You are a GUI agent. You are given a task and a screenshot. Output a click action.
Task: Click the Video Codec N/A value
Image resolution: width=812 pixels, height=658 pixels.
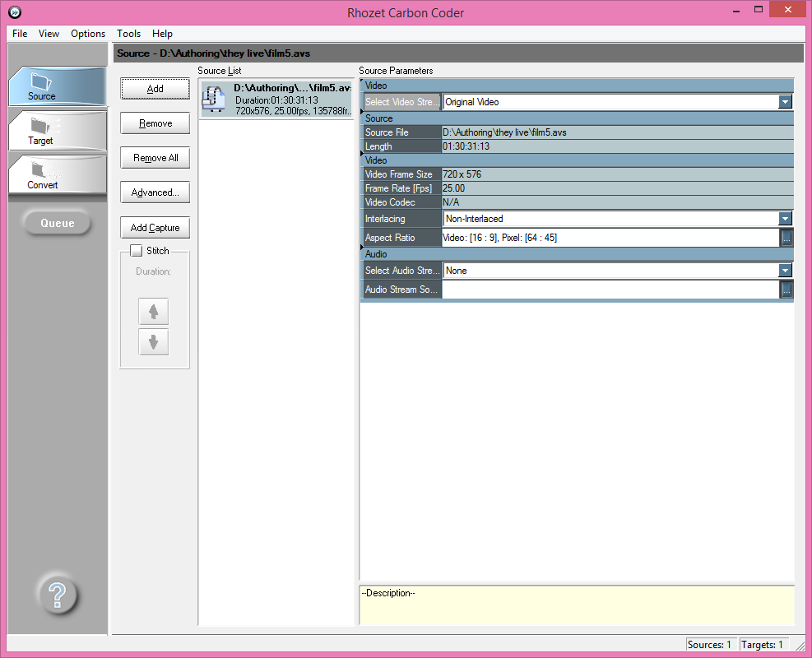click(617, 202)
